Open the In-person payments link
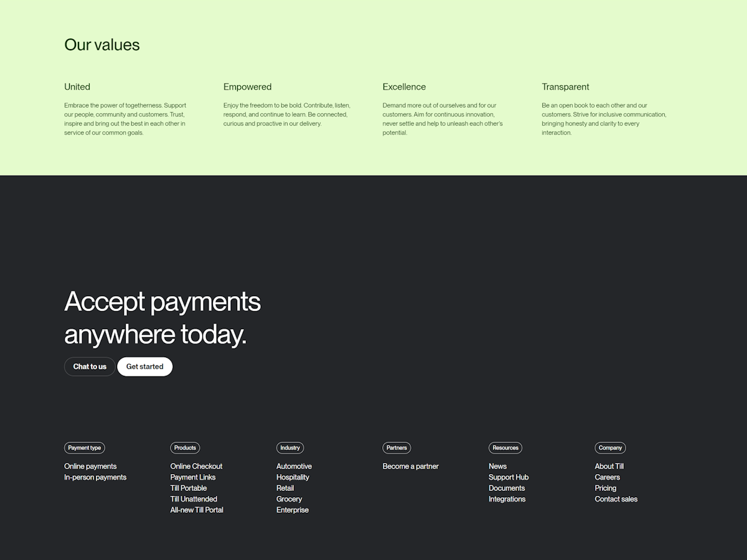This screenshot has height=560, width=747. [95, 477]
